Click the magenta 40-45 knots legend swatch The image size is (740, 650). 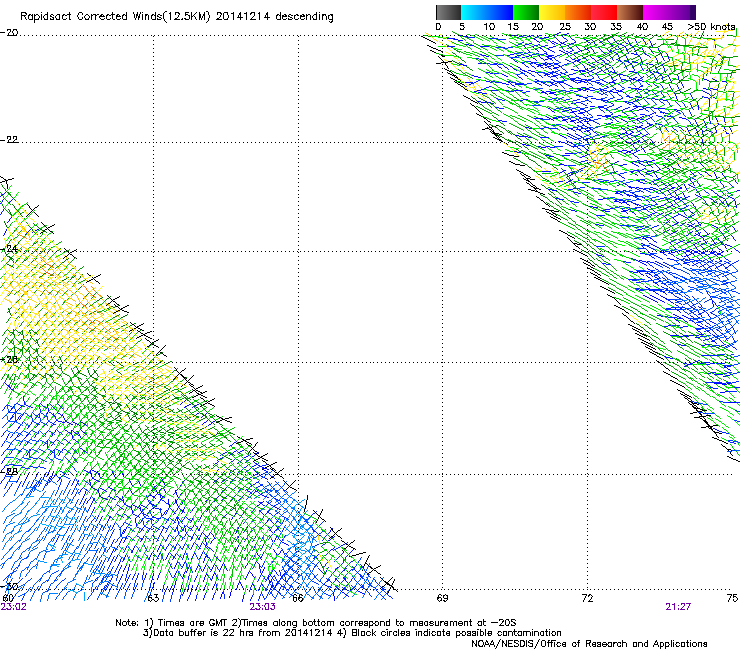(x=656, y=12)
